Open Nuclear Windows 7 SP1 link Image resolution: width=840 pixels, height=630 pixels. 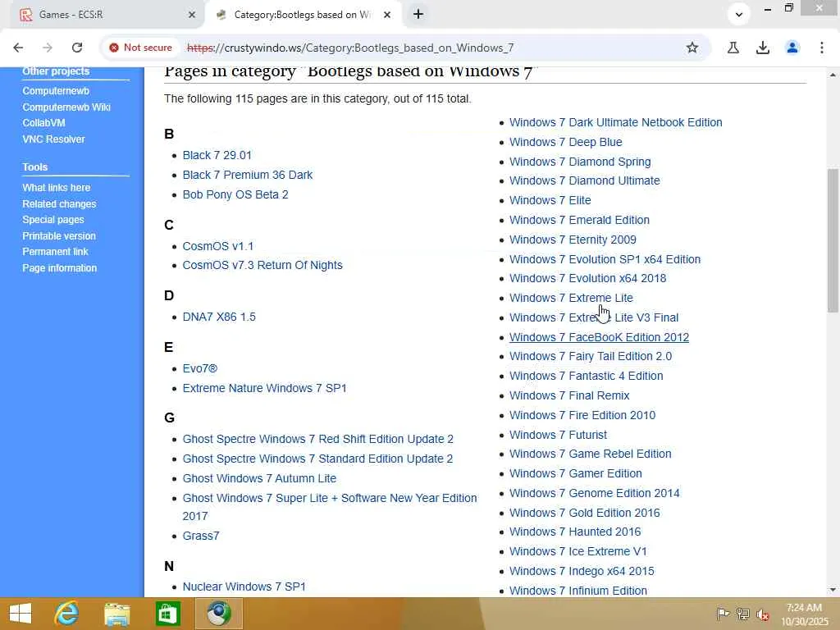(x=244, y=587)
